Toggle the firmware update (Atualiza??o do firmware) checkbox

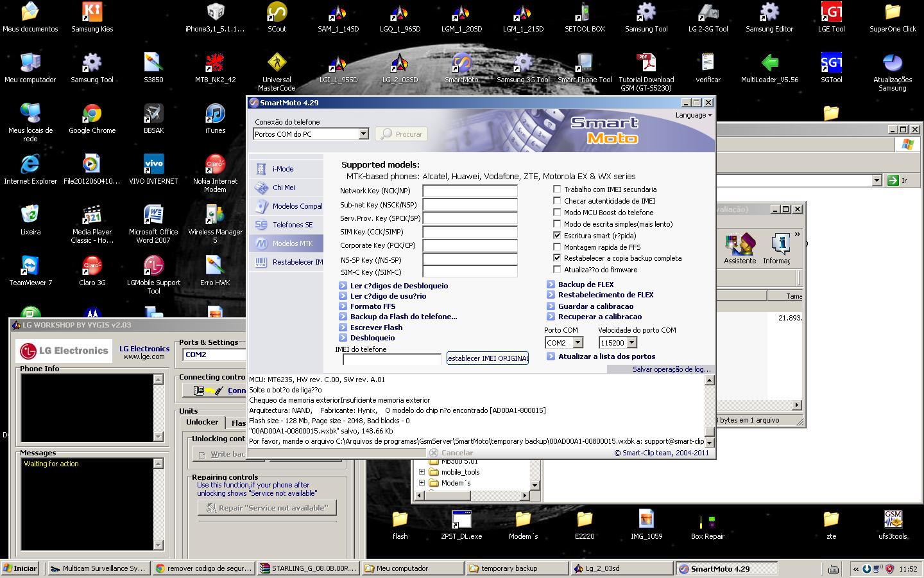coord(557,270)
